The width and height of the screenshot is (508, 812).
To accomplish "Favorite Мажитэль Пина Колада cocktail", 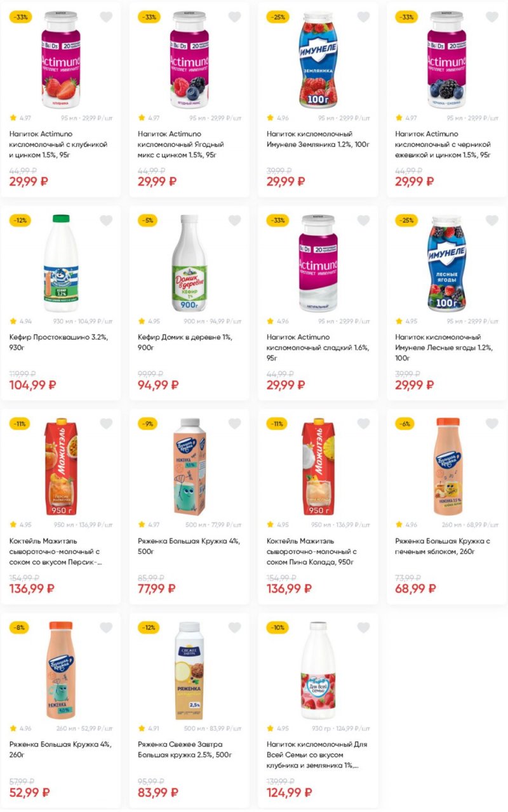I will point(363,424).
